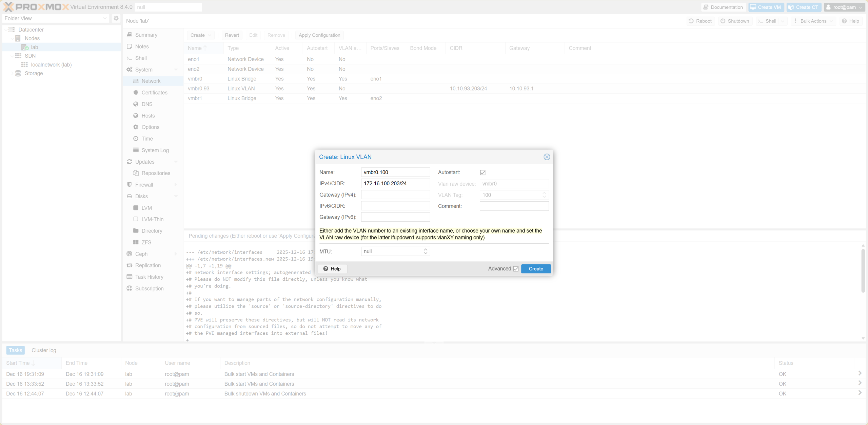View the node's Certificates page
868x425 pixels.
click(154, 92)
